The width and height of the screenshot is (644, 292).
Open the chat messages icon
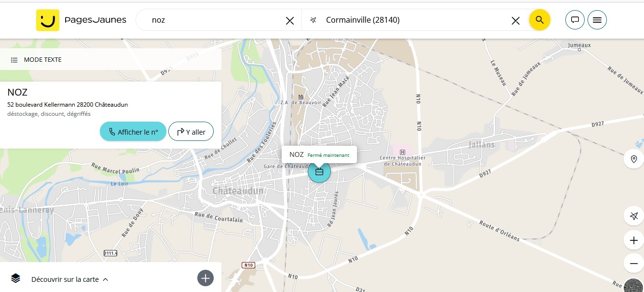(x=575, y=20)
